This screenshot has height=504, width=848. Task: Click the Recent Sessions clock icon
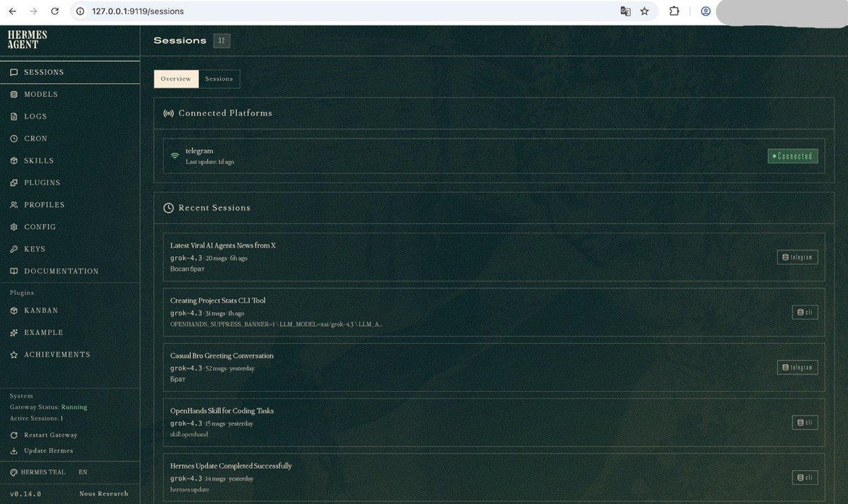[x=169, y=209]
